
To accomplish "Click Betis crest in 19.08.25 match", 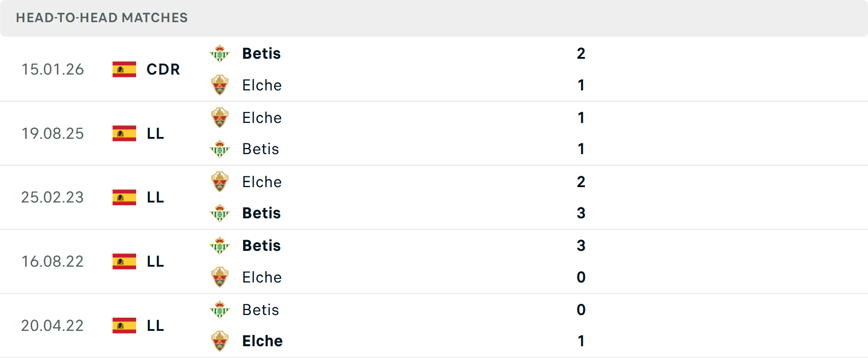I will point(220,149).
